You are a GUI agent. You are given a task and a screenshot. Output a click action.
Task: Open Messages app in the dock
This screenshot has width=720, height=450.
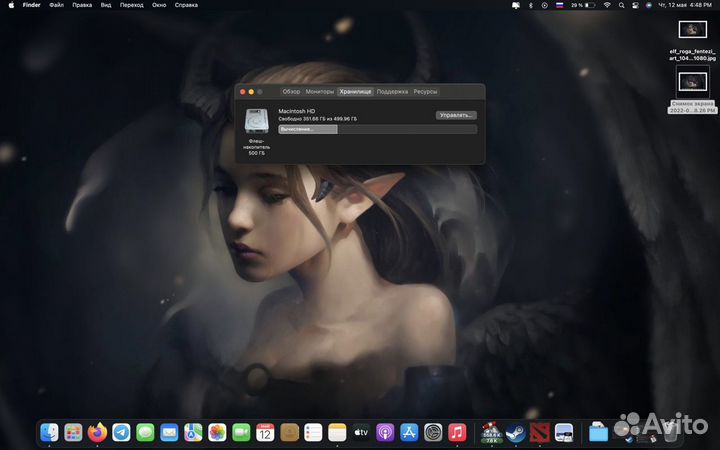145,433
